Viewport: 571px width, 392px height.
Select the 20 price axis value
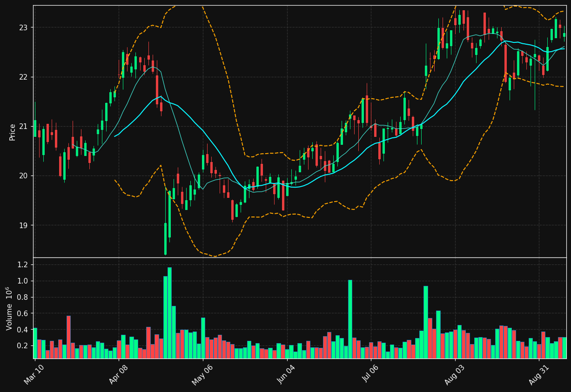pos(23,176)
